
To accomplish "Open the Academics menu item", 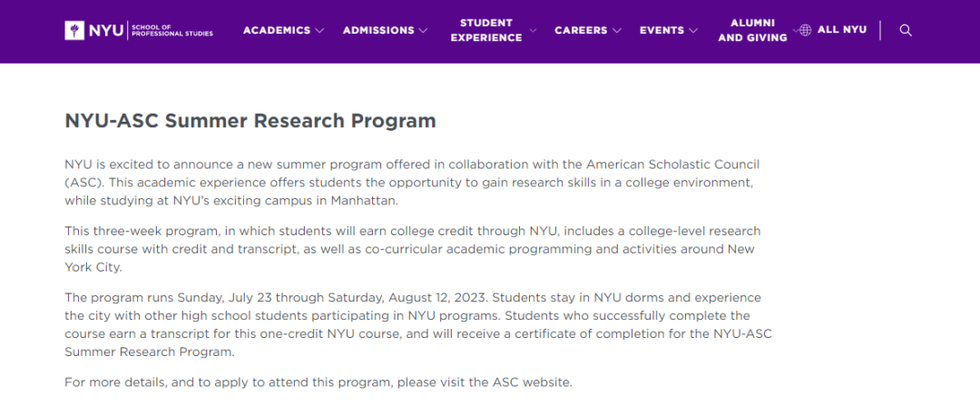I will (277, 31).
